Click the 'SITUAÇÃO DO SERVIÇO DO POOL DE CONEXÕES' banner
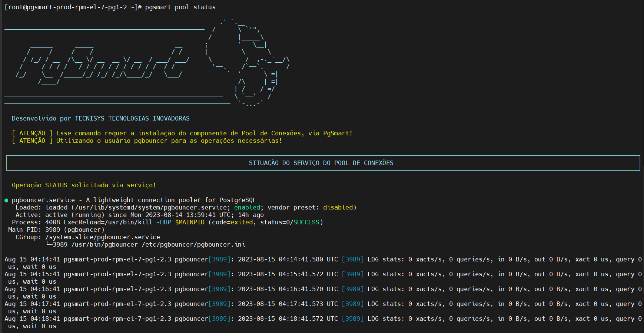Image resolution: width=644 pixels, height=333 pixels. [321, 163]
